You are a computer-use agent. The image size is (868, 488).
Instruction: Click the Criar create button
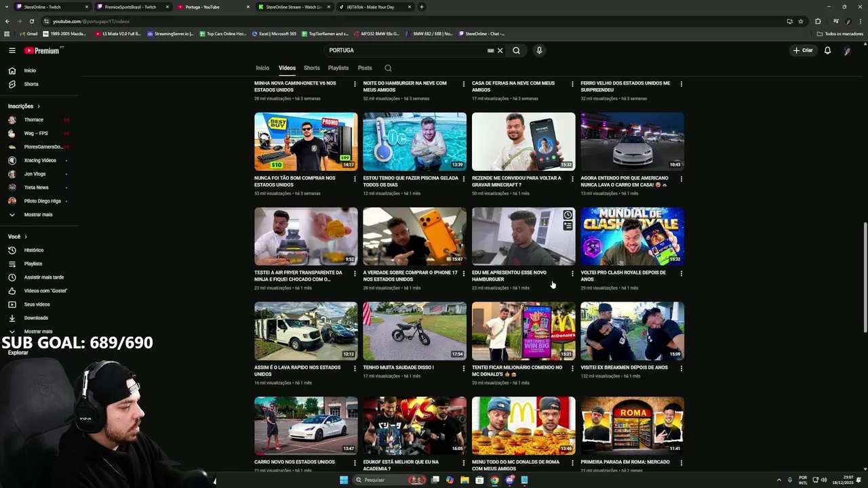click(x=803, y=50)
